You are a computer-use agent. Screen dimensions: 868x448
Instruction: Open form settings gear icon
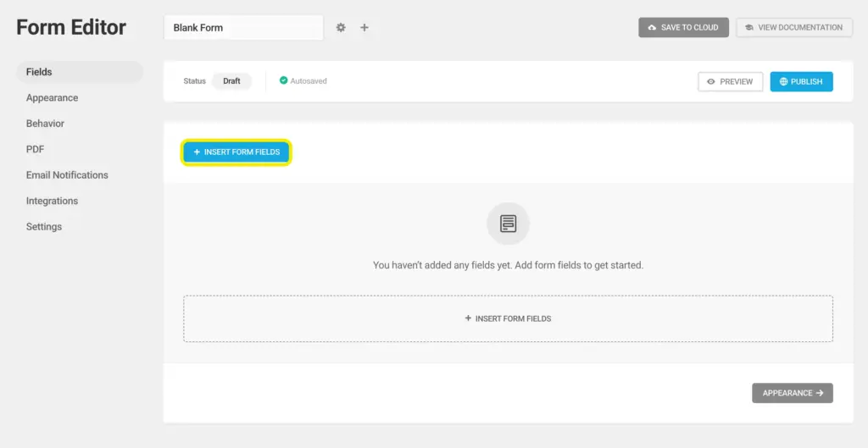(x=341, y=27)
